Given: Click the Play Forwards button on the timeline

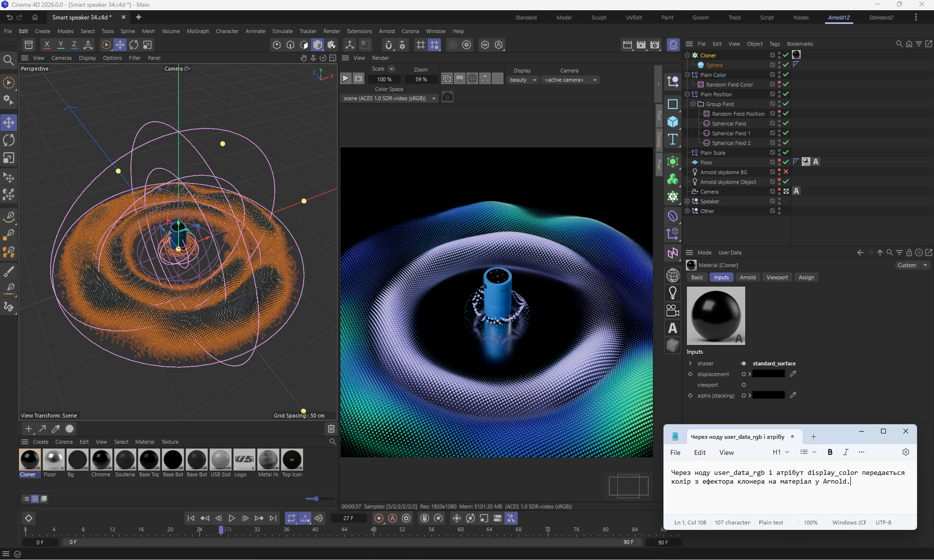Looking at the screenshot, I should 232,518.
